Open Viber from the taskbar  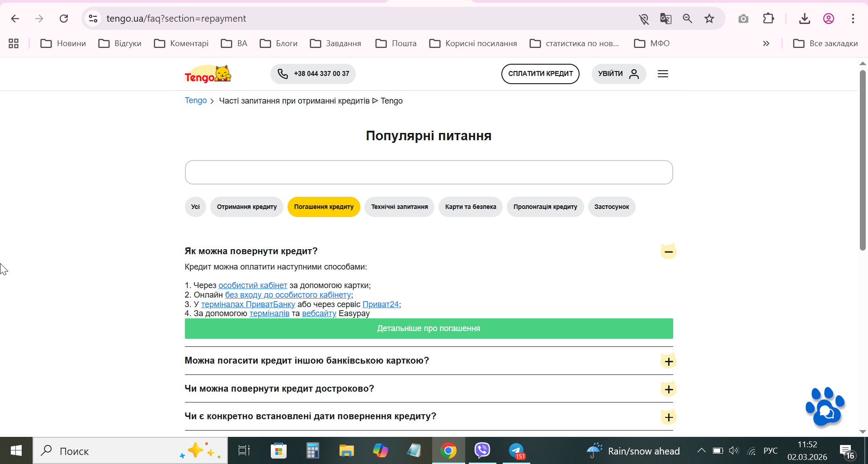pos(482,450)
